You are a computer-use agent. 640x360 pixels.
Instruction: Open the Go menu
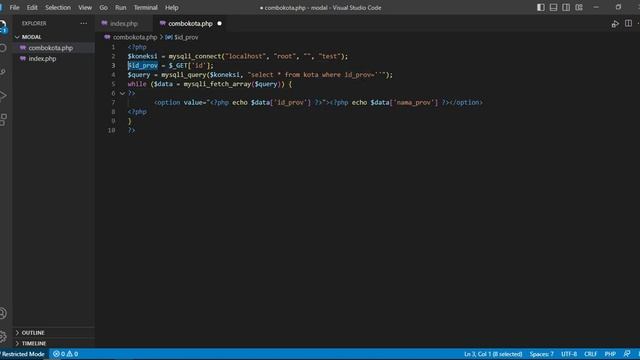pos(104,7)
